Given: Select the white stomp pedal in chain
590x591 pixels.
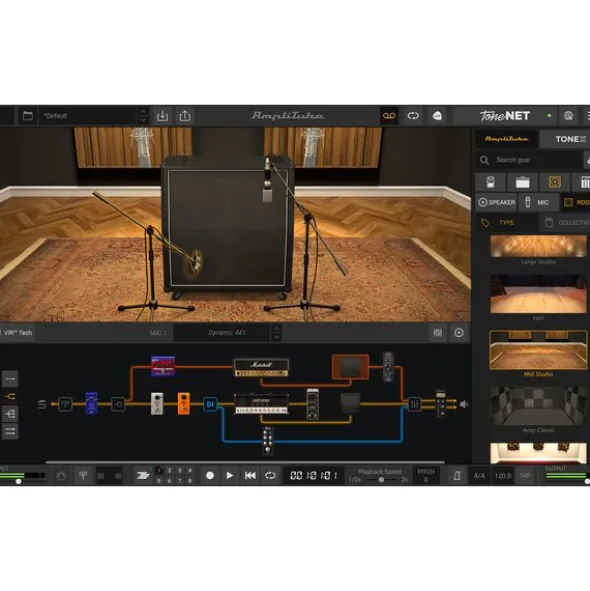Looking at the screenshot, I should click(x=157, y=404).
